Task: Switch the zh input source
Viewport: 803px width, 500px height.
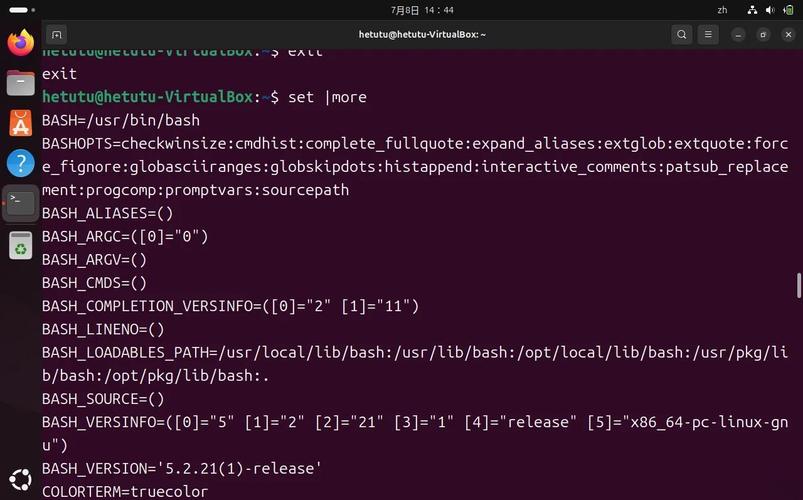Action: (x=722, y=10)
